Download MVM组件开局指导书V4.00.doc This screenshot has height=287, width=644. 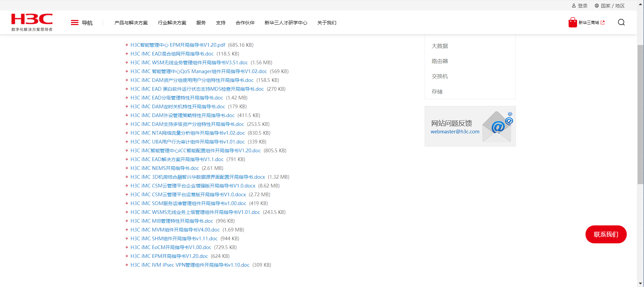pos(175,230)
